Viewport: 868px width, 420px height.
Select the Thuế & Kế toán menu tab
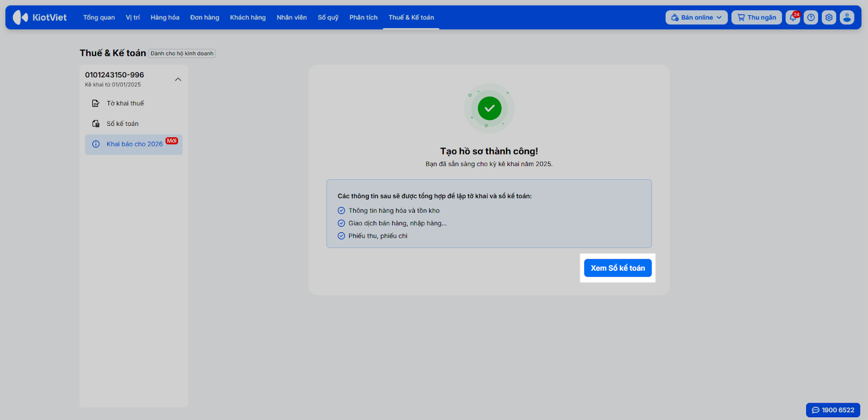(x=411, y=17)
